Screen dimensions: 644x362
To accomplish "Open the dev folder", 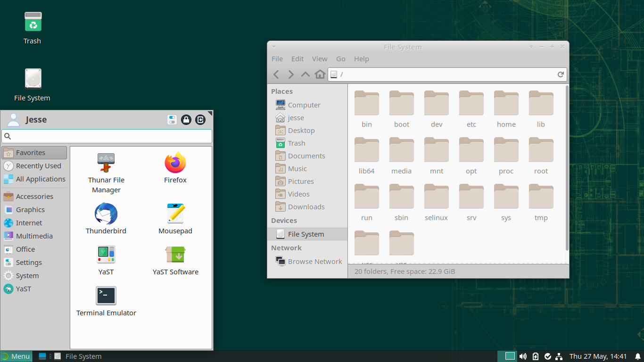I will click(x=437, y=109).
